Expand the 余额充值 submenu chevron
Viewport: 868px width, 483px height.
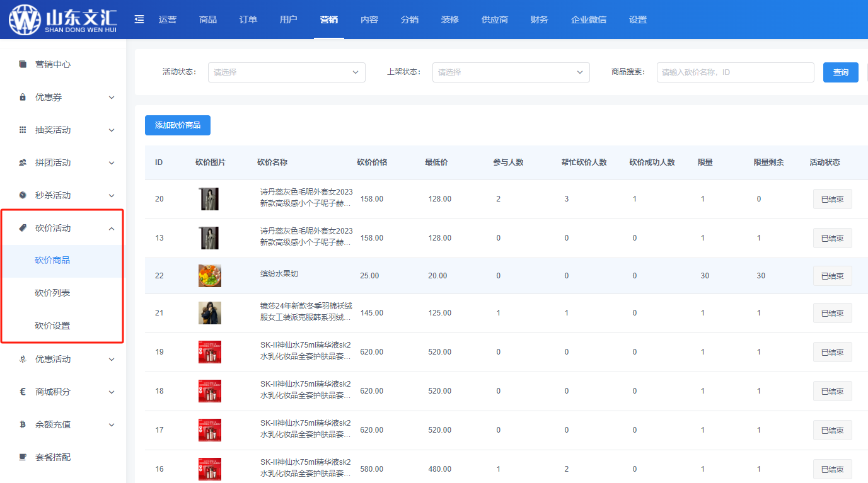(x=112, y=425)
